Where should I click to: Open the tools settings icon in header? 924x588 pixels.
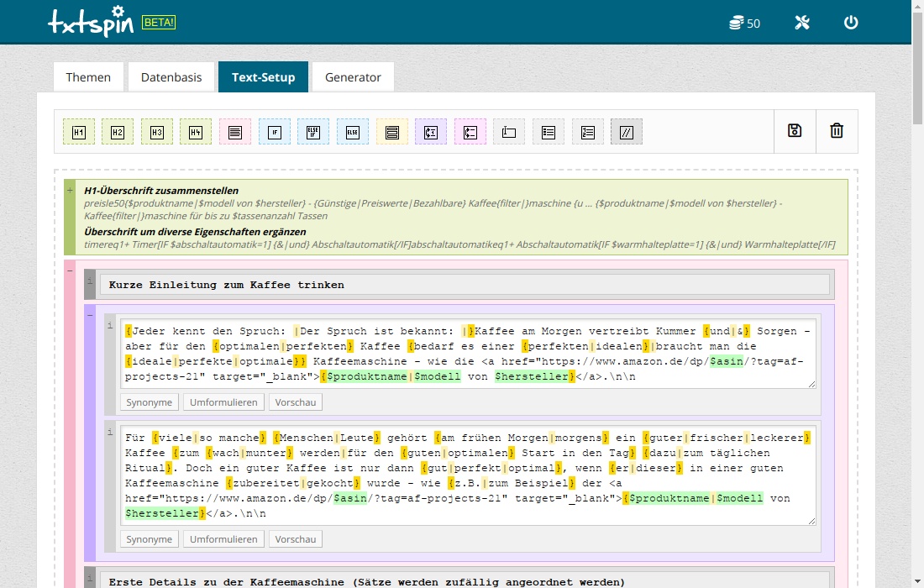[x=801, y=23]
